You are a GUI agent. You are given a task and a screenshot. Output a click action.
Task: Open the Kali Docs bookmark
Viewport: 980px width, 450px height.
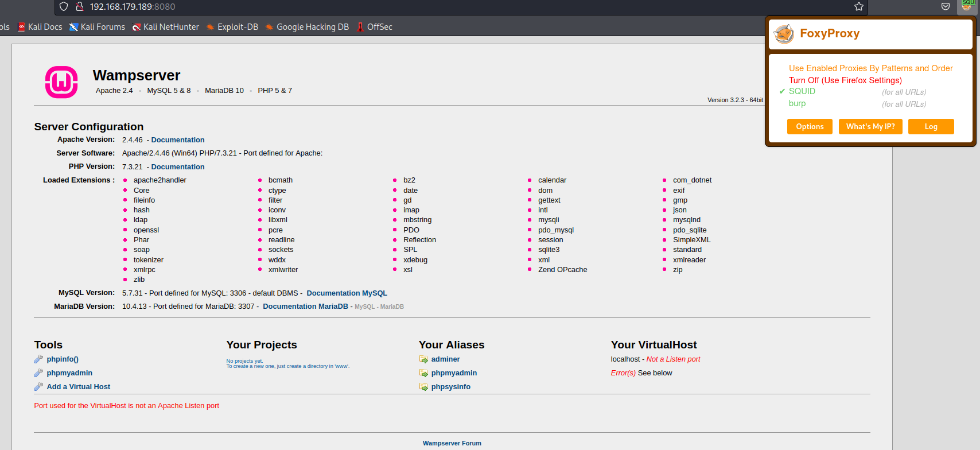coord(40,27)
